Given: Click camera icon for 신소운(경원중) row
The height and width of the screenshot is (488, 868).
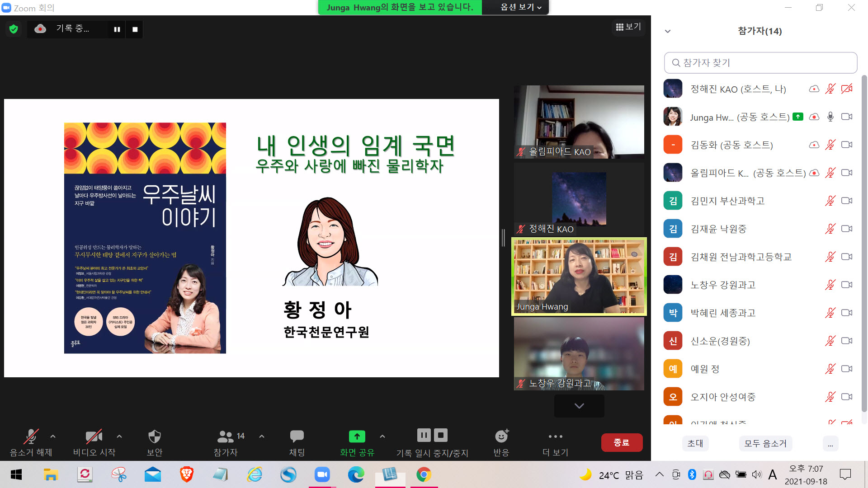Looking at the screenshot, I should coord(847,341).
